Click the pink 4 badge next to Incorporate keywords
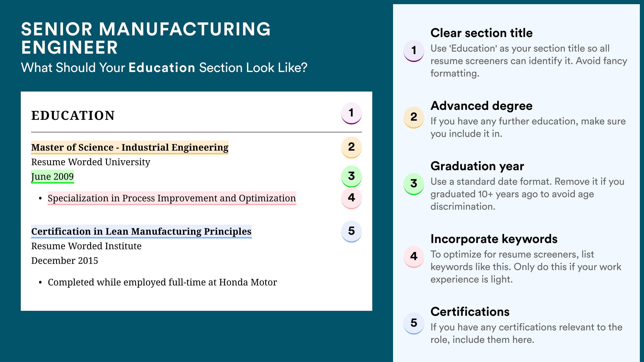 [x=413, y=257]
